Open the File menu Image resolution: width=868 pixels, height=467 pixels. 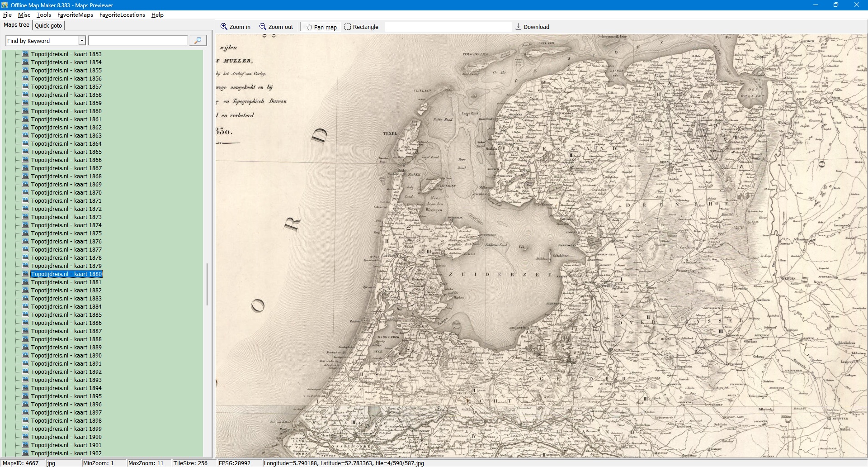[7, 15]
